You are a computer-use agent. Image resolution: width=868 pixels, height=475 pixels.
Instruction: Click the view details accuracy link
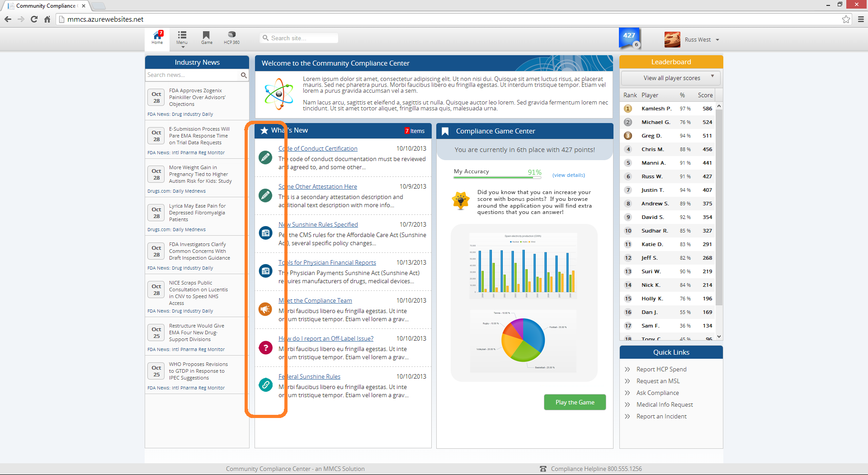click(x=568, y=175)
